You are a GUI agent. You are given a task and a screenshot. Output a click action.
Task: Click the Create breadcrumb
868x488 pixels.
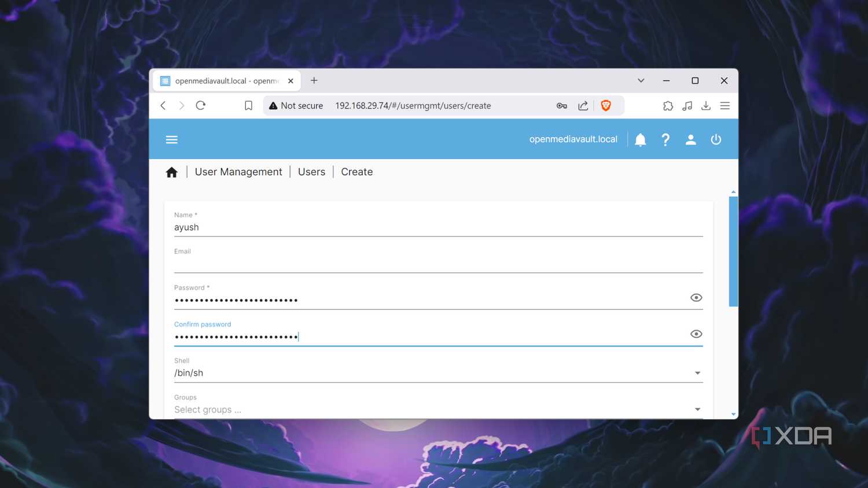click(356, 172)
